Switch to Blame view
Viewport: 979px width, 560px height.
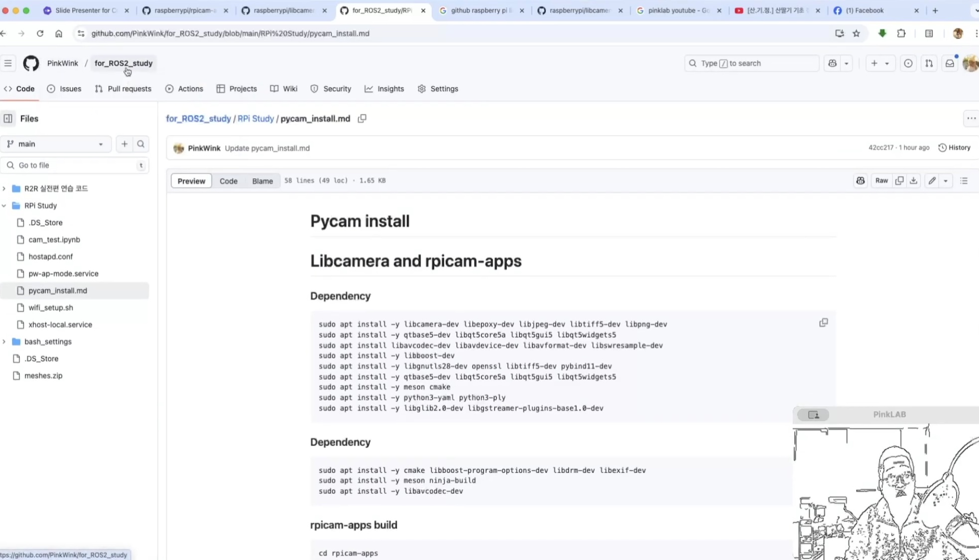(262, 181)
